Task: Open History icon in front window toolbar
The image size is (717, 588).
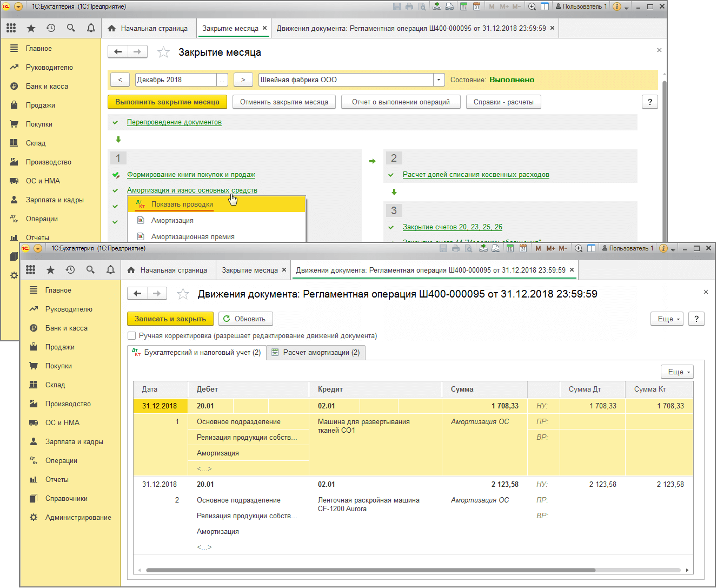Action: click(70, 270)
